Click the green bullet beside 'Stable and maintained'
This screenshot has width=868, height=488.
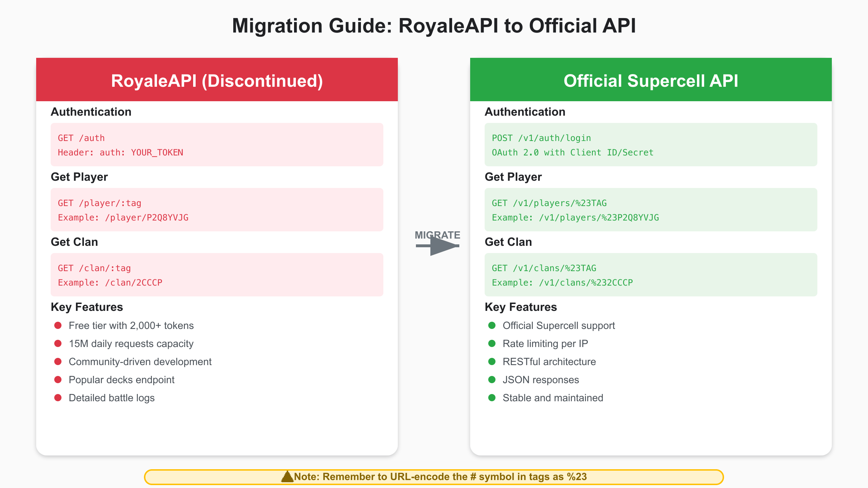(x=492, y=398)
